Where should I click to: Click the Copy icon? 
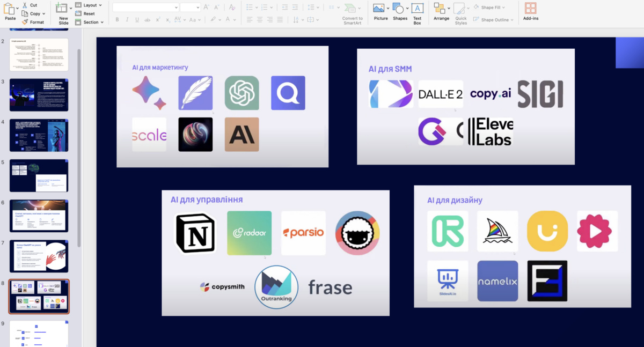25,13
